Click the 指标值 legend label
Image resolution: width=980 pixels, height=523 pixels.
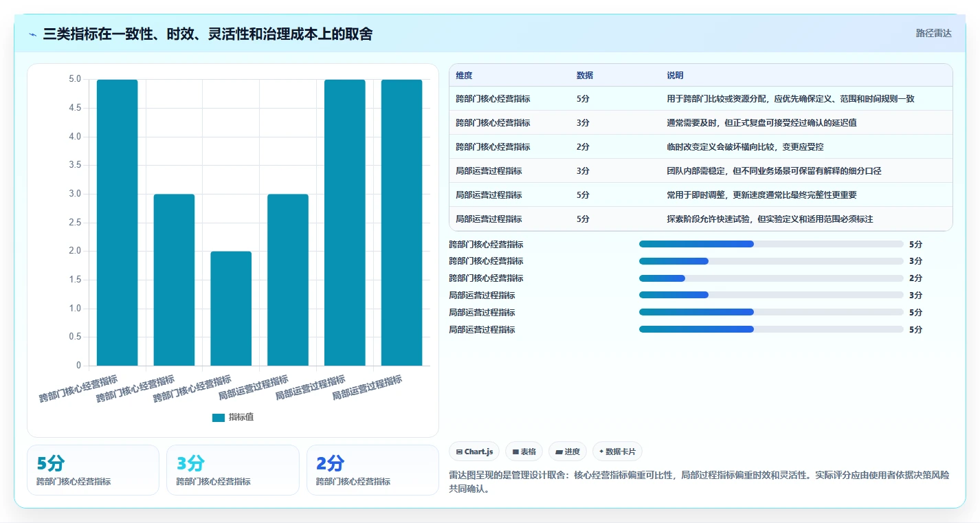coord(241,417)
